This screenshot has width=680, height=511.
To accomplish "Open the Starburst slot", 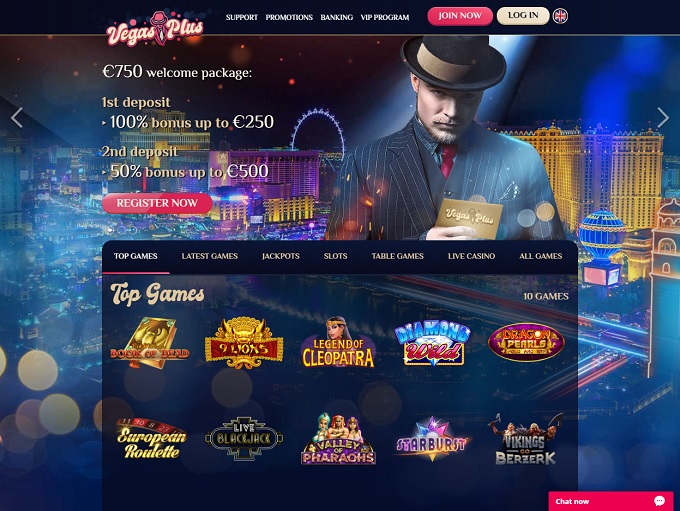I will [432, 439].
